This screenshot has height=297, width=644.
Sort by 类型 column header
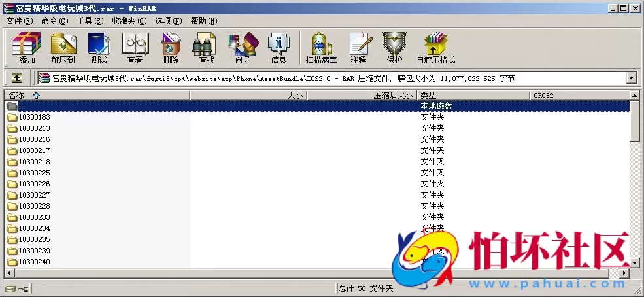click(x=473, y=96)
